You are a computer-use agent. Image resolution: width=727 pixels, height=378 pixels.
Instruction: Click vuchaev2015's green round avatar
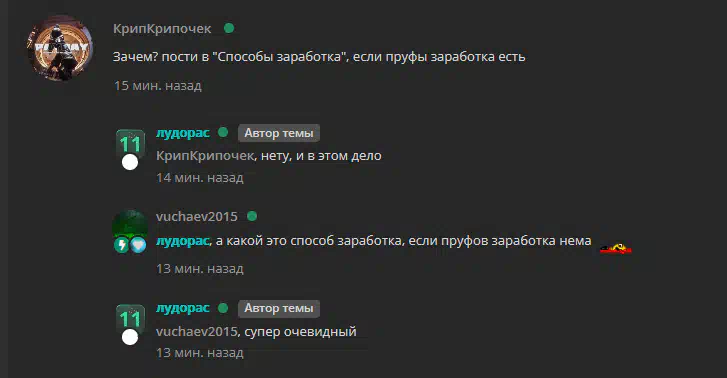click(x=130, y=225)
